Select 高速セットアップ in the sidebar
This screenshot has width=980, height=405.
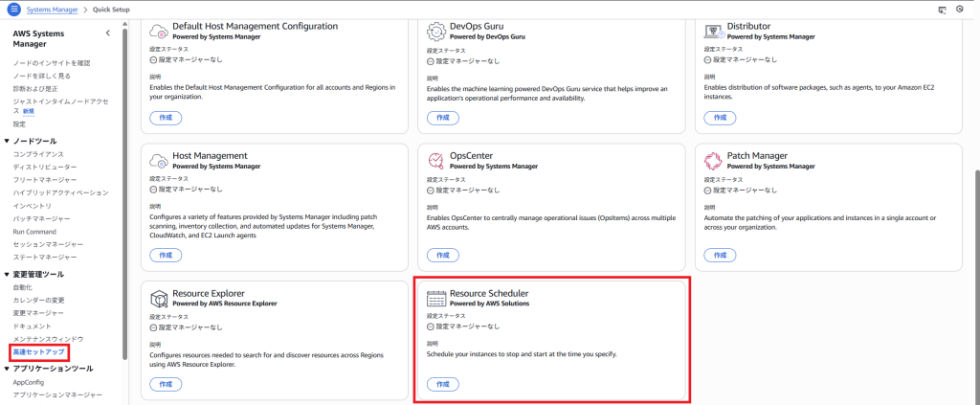(x=40, y=353)
